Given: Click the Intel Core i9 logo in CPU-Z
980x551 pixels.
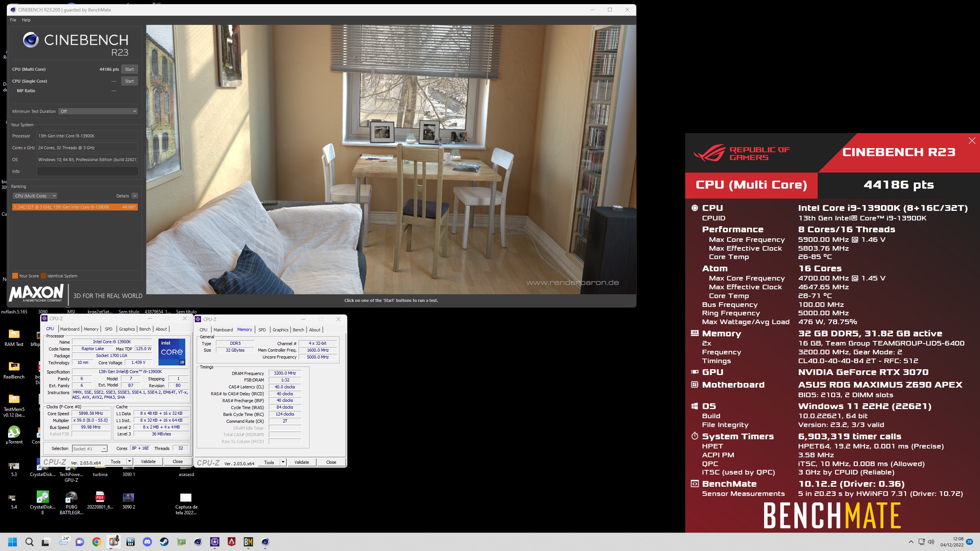Looking at the screenshot, I should pos(172,352).
